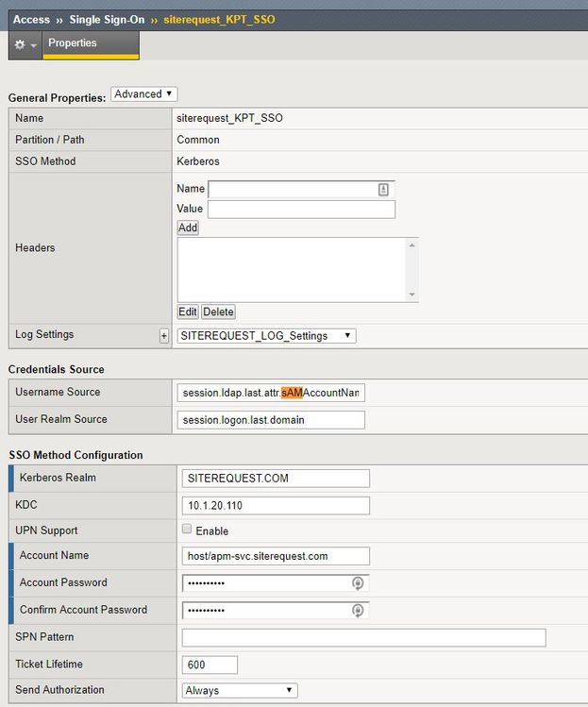Focus the KDC address field
Image resolution: width=588 pixels, height=707 pixels.
point(275,506)
